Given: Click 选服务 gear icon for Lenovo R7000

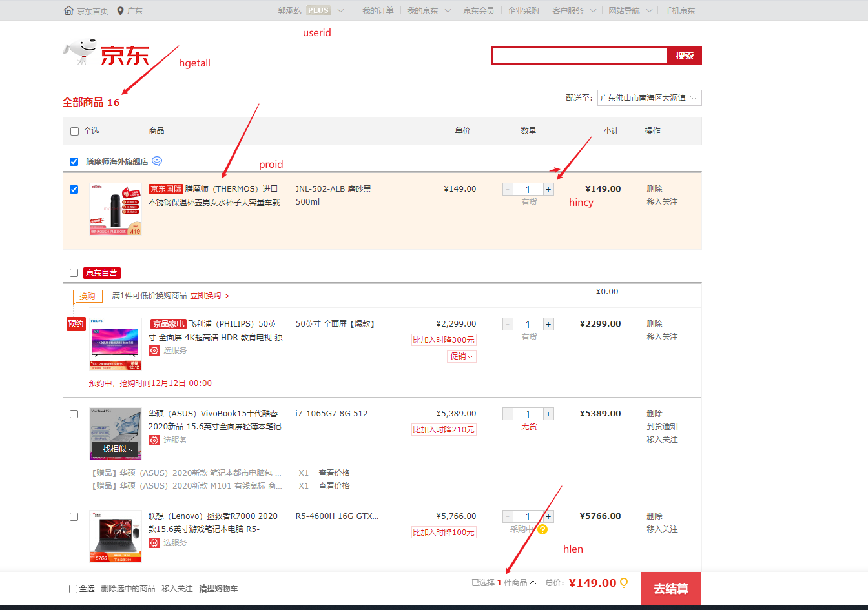Looking at the screenshot, I should point(154,543).
